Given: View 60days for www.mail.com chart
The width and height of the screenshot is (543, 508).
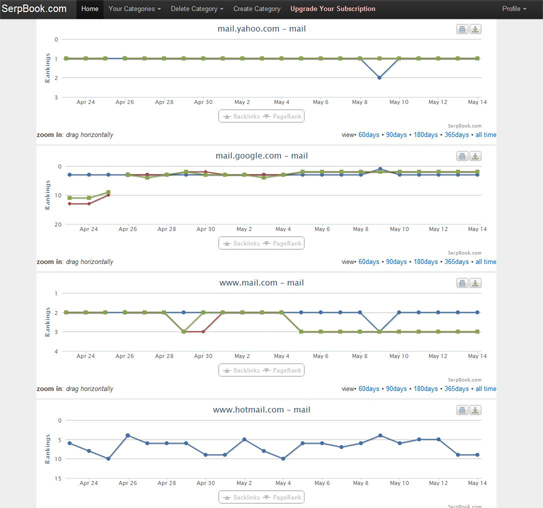Looking at the screenshot, I should pyautogui.click(x=368, y=389).
